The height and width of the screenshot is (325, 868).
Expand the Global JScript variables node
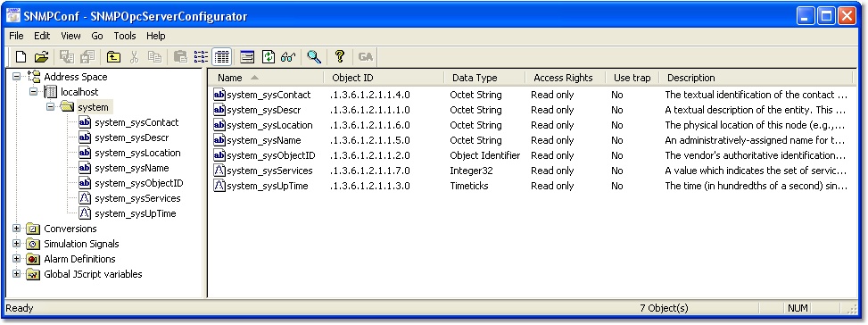point(17,273)
